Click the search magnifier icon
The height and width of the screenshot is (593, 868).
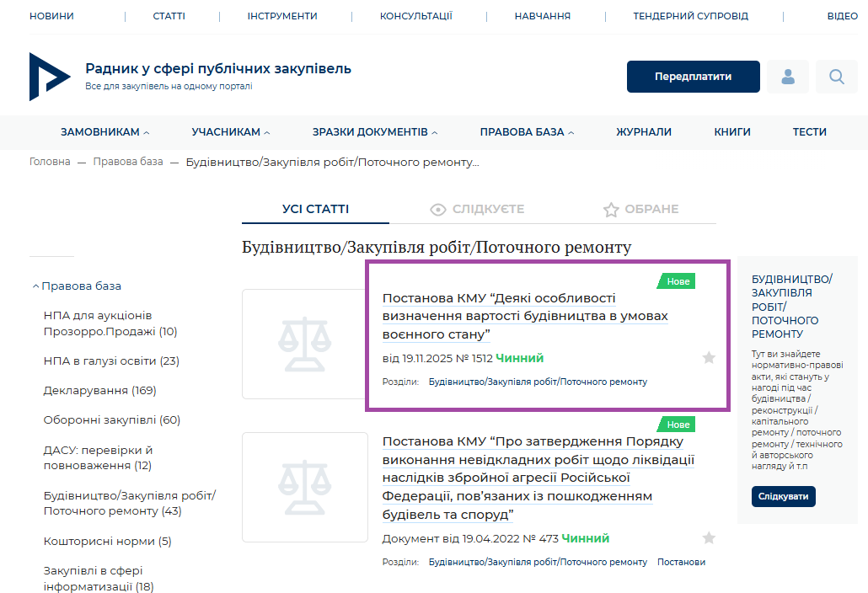[x=836, y=77]
